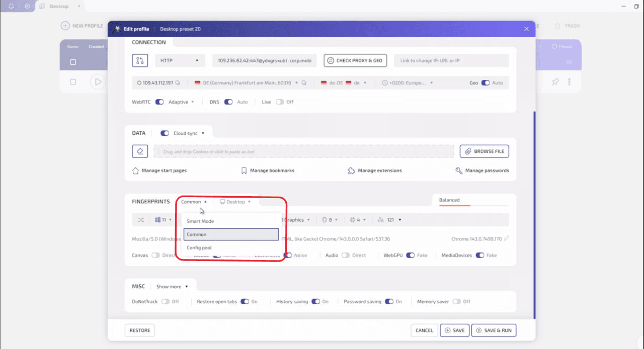Click the Save button
Image resolution: width=644 pixels, height=349 pixels.
pos(455,330)
